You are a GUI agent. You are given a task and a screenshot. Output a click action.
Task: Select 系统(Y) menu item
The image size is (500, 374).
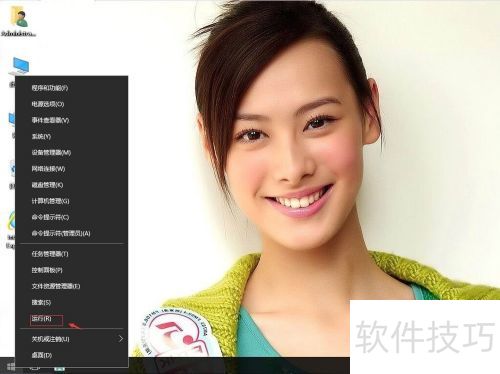pyautogui.click(x=41, y=136)
